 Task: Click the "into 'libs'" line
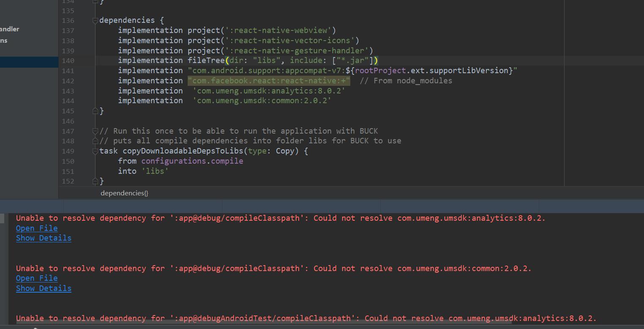pos(143,171)
